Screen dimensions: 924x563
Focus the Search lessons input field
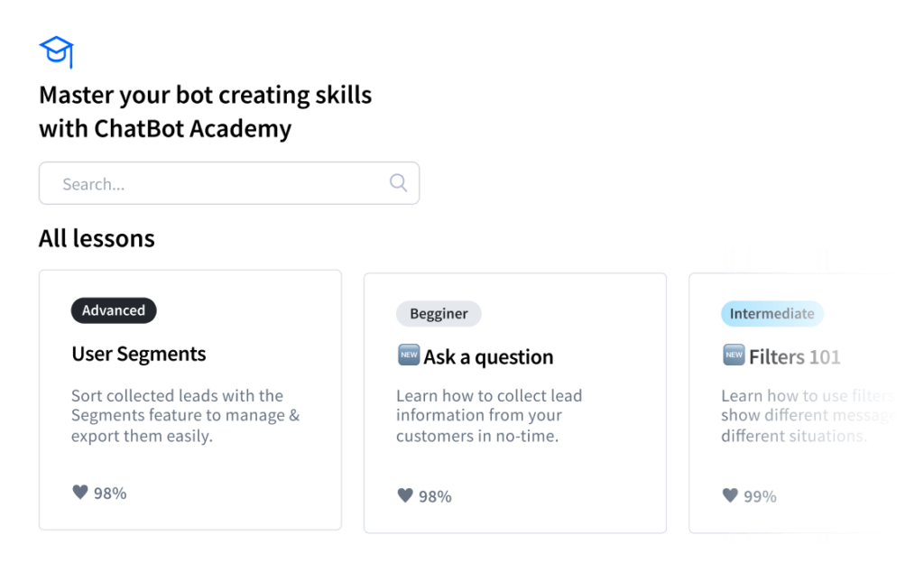coord(229,183)
